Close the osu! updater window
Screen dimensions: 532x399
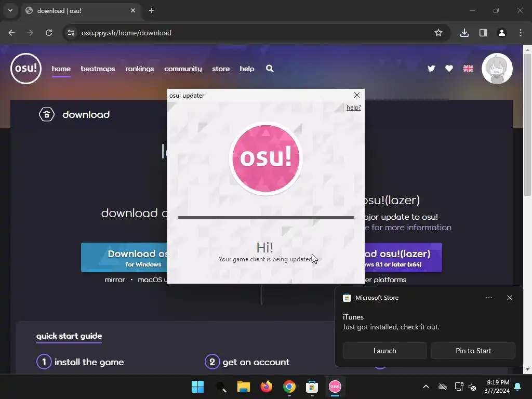[356, 96]
